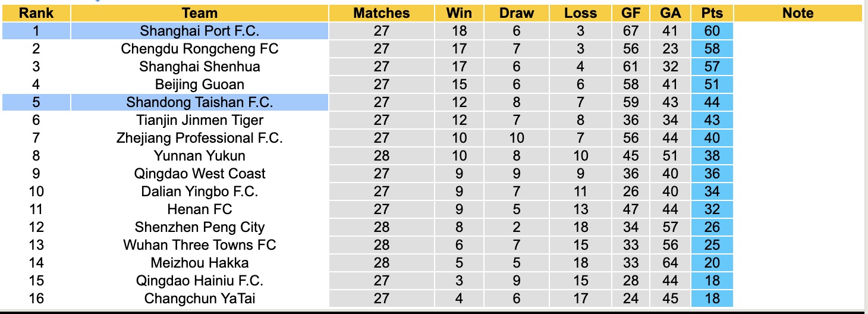868x314 pixels.
Task: Click Zhejiang Professional F.C. in the table
Action: coord(199,138)
